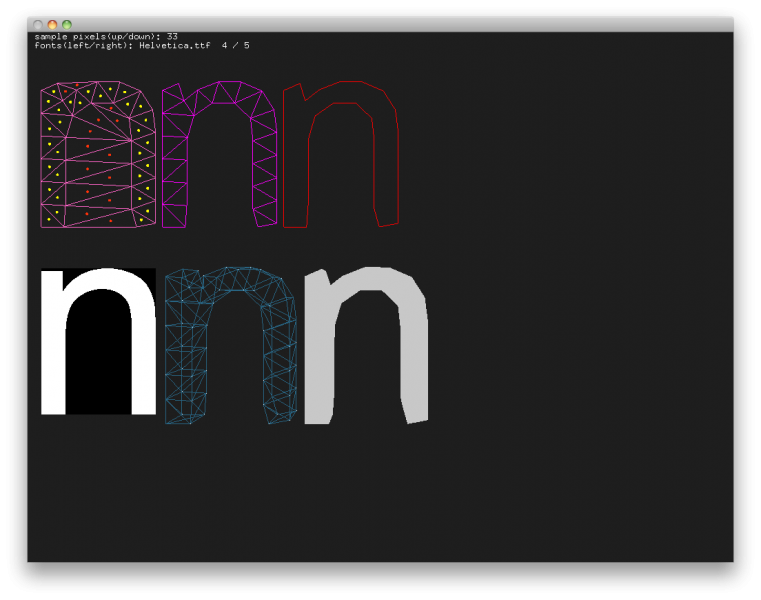
Task: Click the blue wireframe mesh letter n
Action: tap(231, 345)
